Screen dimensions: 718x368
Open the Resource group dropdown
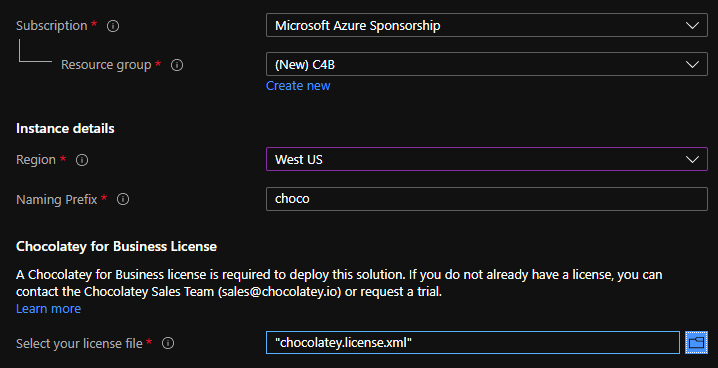coord(486,64)
